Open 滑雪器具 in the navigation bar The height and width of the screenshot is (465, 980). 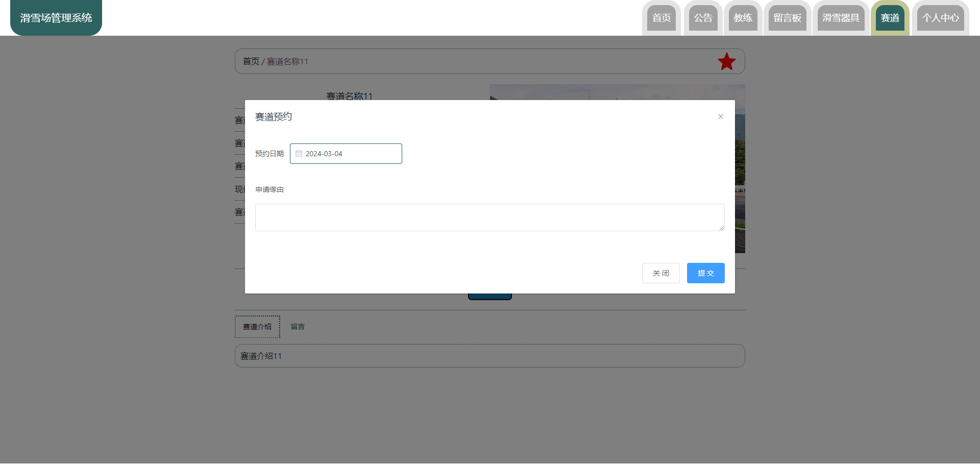point(841,18)
